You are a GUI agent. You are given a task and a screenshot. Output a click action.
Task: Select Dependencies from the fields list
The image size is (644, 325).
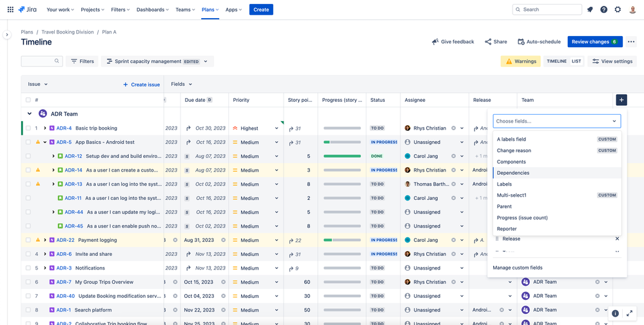513,173
